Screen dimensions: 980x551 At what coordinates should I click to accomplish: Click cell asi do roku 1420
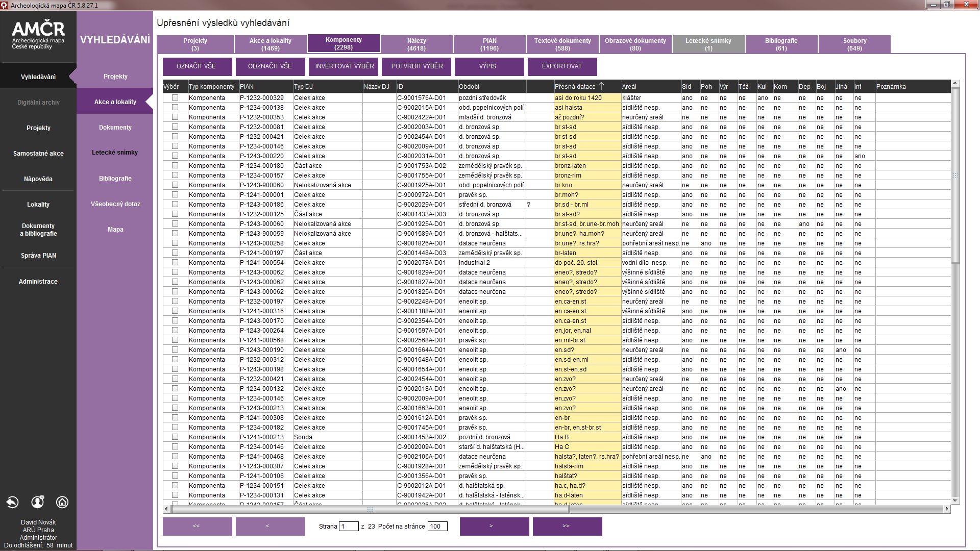[x=587, y=98]
